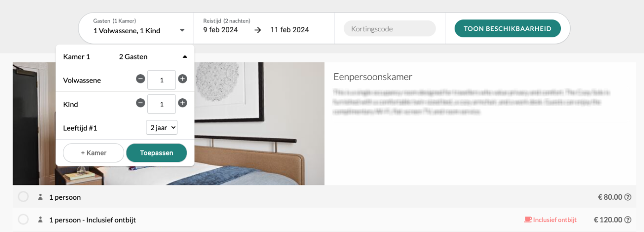This screenshot has height=232, width=644.
Task: Open the Leeftijd #1 age dropdown
Action: click(162, 128)
